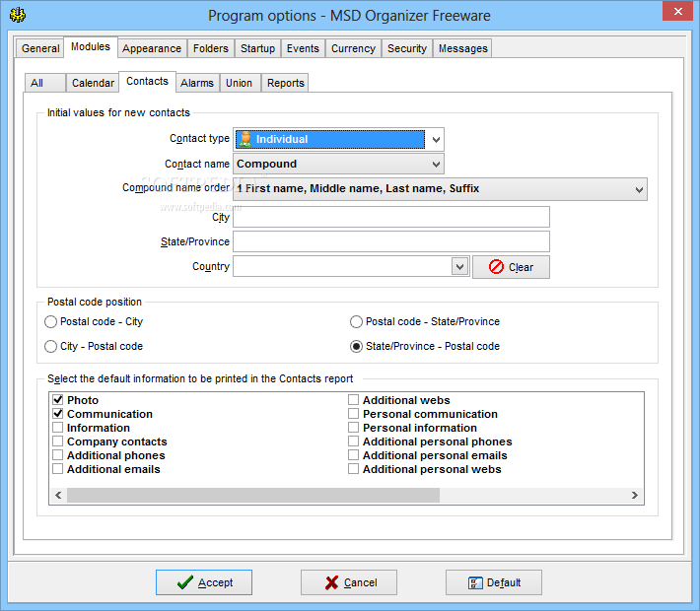Screen dimensions: 700x611
Task: Open the Appearance tab
Action: [152, 48]
